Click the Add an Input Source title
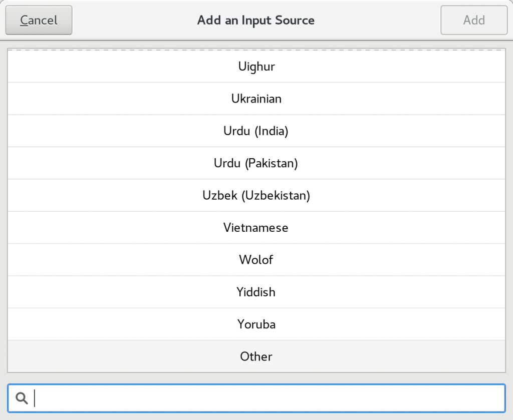 point(255,20)
